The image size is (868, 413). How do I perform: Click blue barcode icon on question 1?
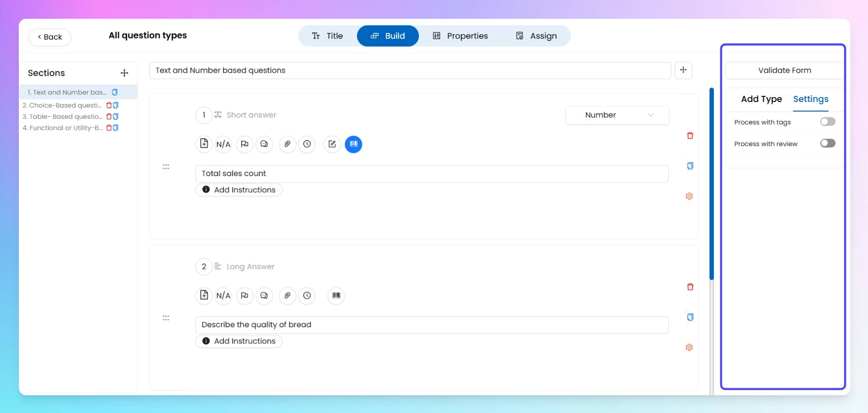353,144
